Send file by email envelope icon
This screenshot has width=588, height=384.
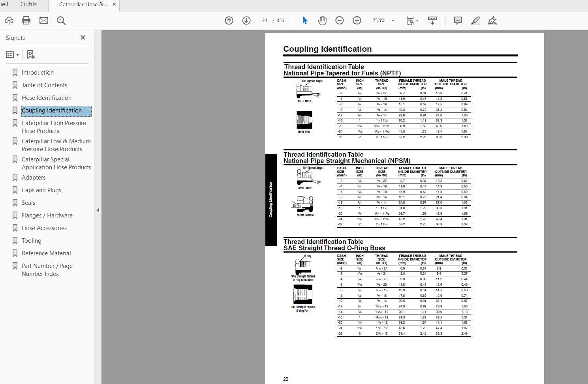tap(44, 21)
